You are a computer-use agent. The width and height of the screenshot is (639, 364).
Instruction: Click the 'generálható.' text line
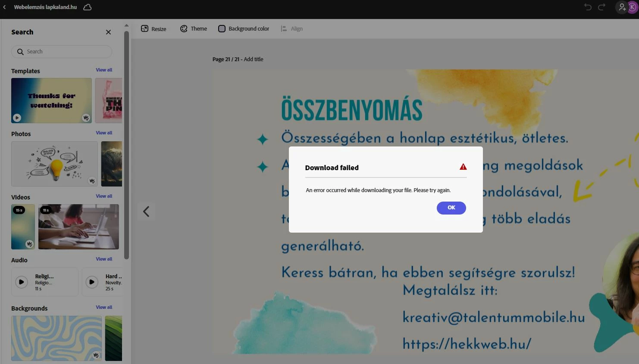coord(323,246)
